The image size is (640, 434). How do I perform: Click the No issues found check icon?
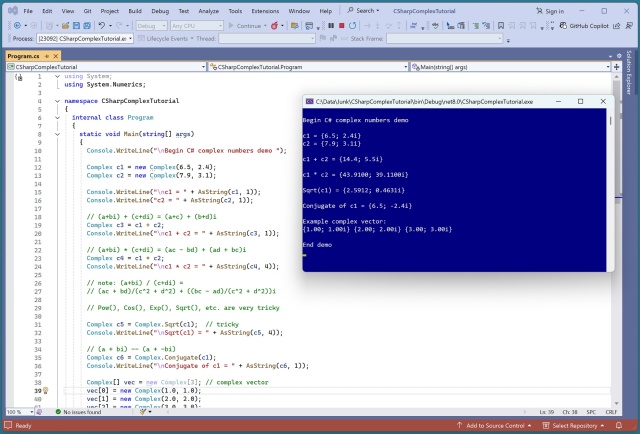point(58,412)
